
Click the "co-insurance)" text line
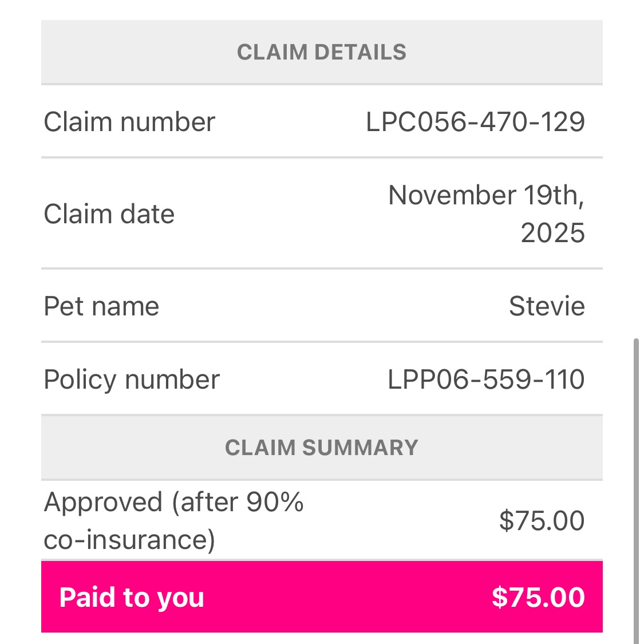coord(129,540)
